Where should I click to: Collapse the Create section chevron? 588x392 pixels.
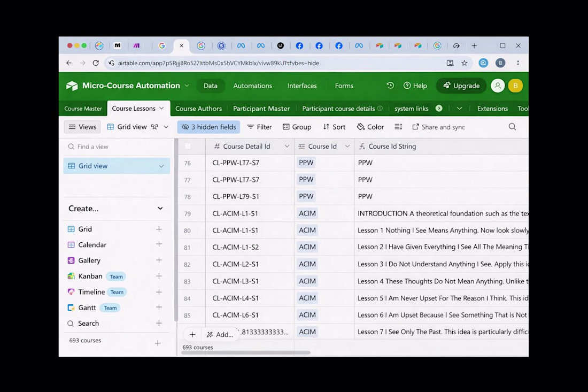(160, 208)
